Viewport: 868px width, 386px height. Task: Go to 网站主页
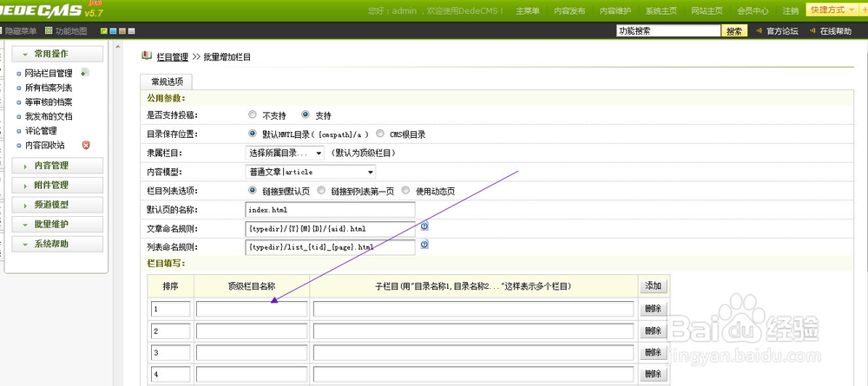[x=707, y=10]
